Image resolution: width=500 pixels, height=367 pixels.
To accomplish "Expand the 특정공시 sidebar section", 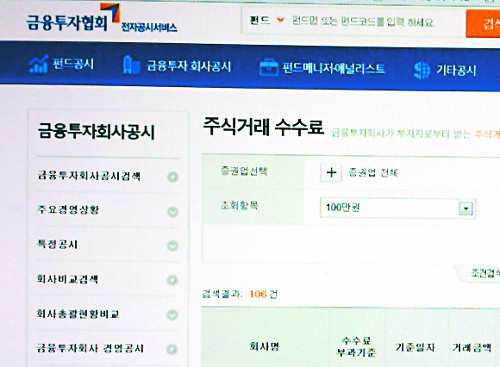I will (173, 246).
